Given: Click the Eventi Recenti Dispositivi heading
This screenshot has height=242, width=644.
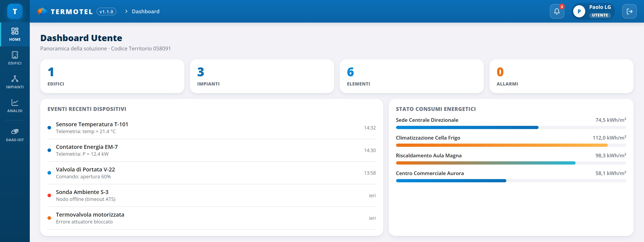Looking at the screenshot, I should (87, 109).
